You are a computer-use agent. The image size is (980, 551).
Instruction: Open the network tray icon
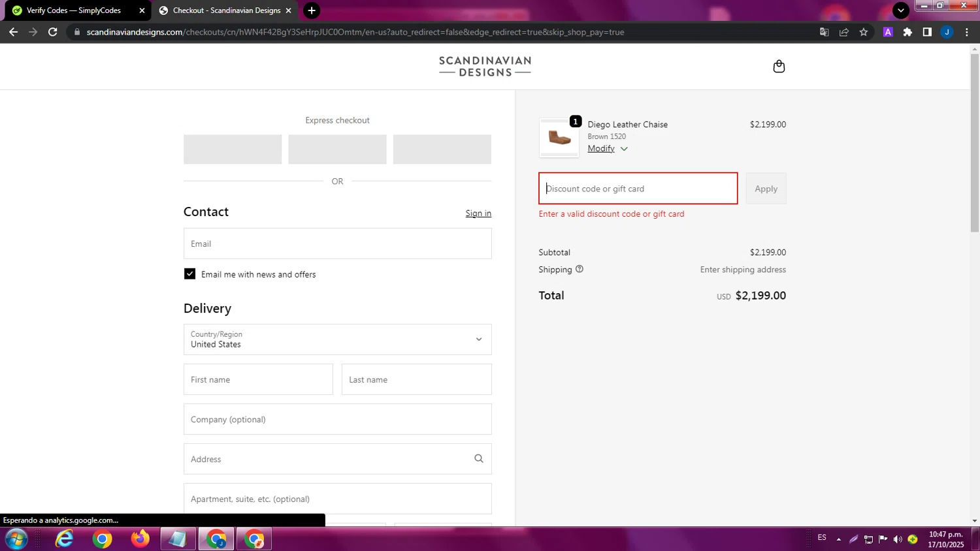(868, 539)
